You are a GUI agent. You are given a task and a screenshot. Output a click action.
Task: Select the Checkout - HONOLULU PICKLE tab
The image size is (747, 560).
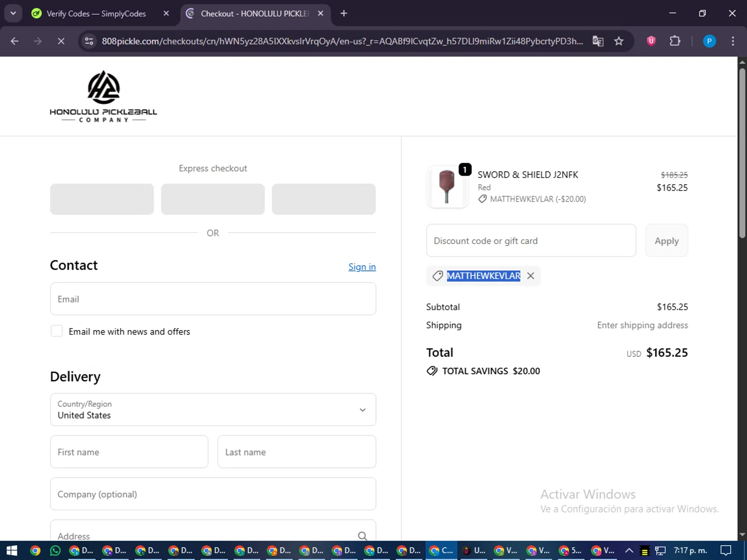tap(254, 13)
